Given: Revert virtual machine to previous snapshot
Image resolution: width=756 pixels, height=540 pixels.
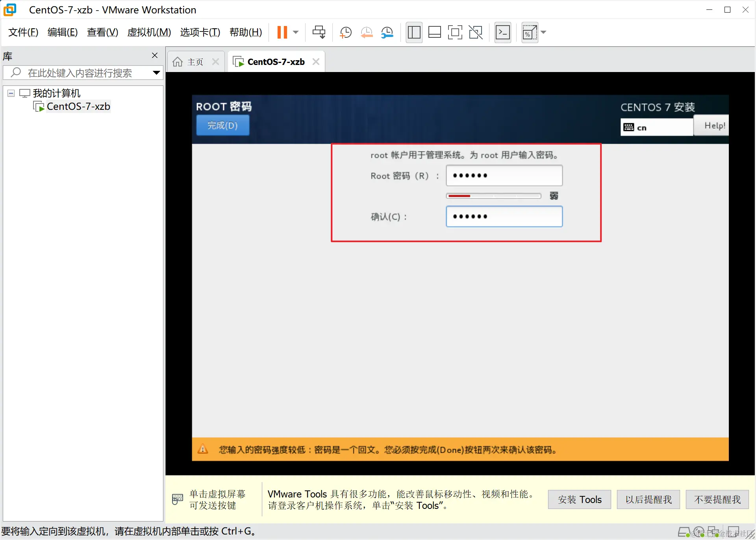Looking at the screenshot, I should tap(367, 32).
